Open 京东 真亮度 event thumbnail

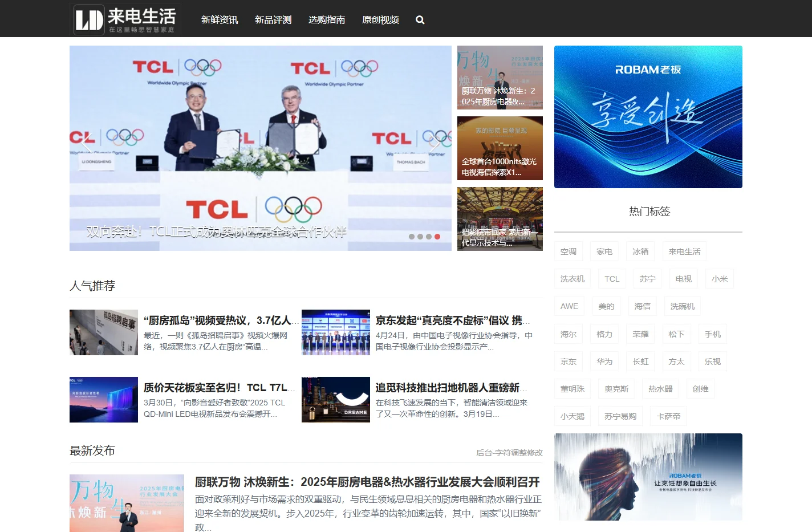[x=336, y=332]
